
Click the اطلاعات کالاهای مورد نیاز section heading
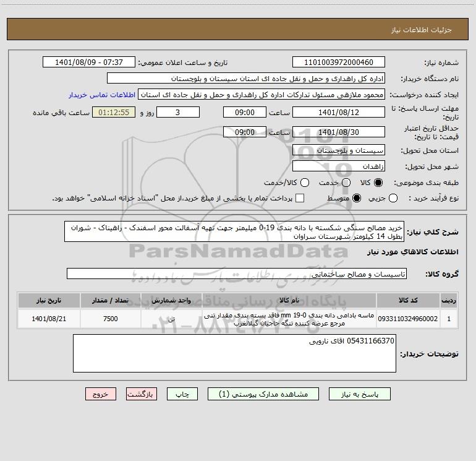pyautogui.click(x=413, y=252)
